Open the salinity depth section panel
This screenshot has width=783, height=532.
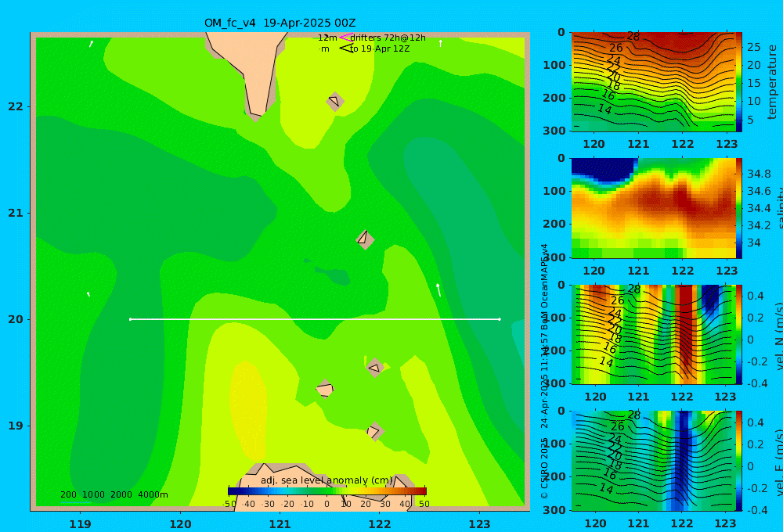click(653, 208)
